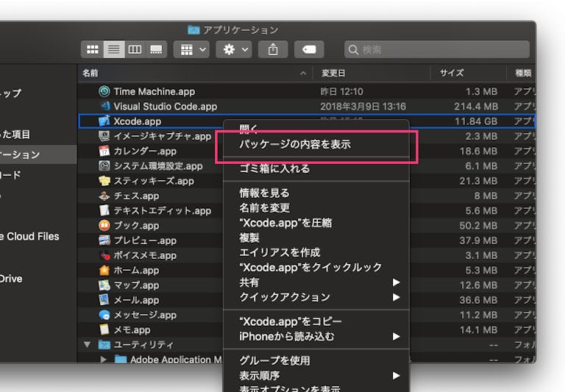Collapse the ユーティリティ folder
The image size is (565, 392).
[x=88, y=344]
